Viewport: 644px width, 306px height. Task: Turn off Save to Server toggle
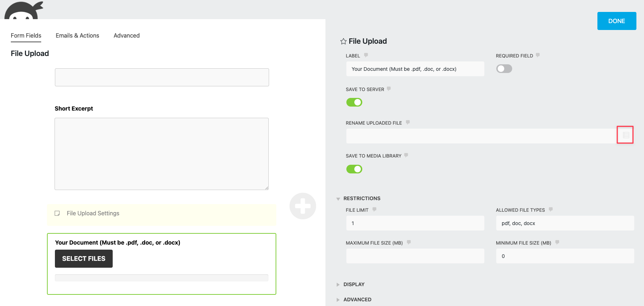point(354,102)
